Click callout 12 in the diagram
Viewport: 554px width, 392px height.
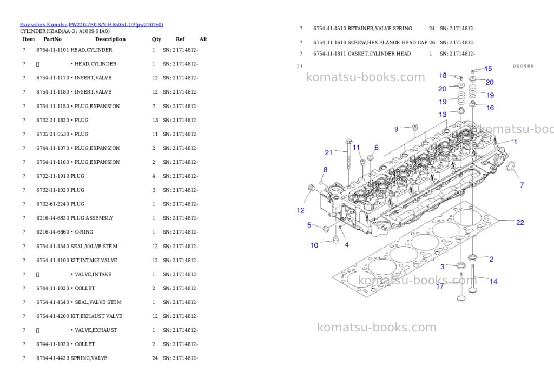click(x=301, y=210)
